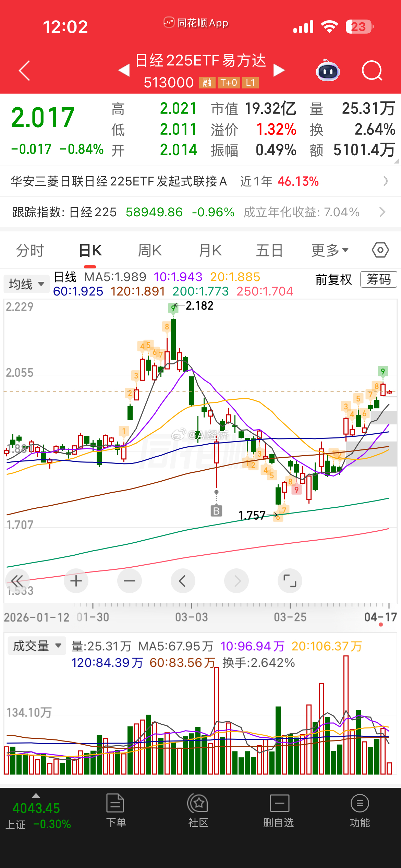Tap the 1.757 low price label
Viewport: 401px width, 868px height.
point(252,515)
